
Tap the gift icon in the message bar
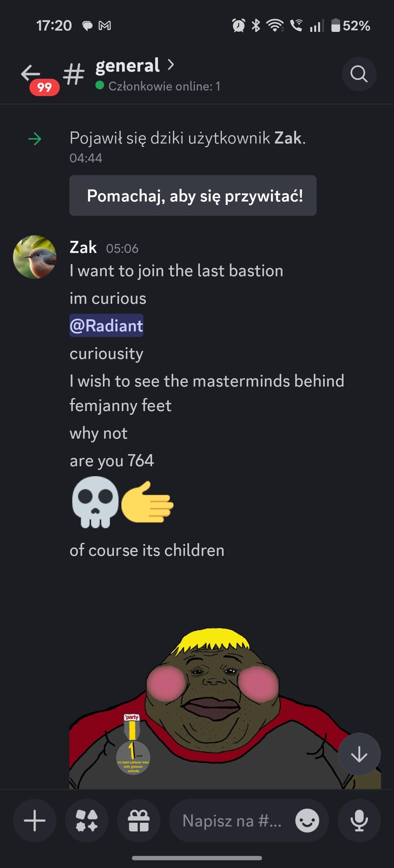pos(138,821)
